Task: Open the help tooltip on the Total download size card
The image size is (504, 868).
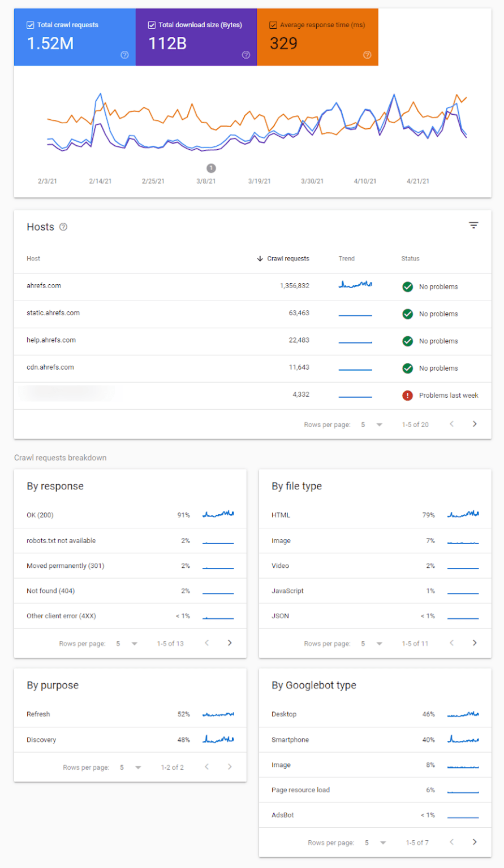Action: [x=245, y=55]
